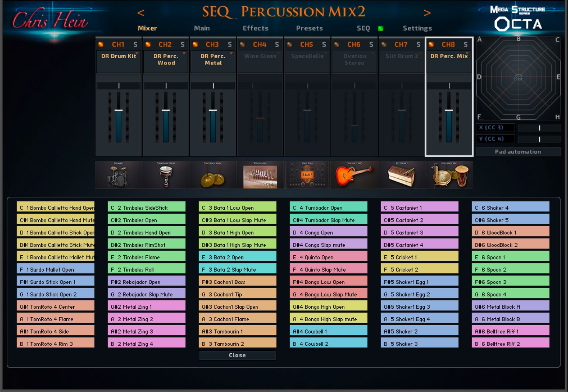Click the X (CC 3) assignment button
The height and width of the screenshot is (392, 568).
[495, 128]
